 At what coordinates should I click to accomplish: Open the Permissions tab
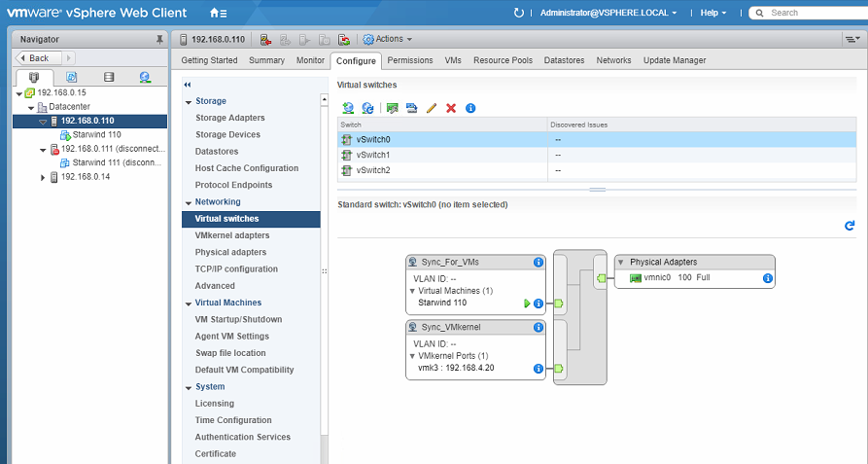[x=410, y=60]
